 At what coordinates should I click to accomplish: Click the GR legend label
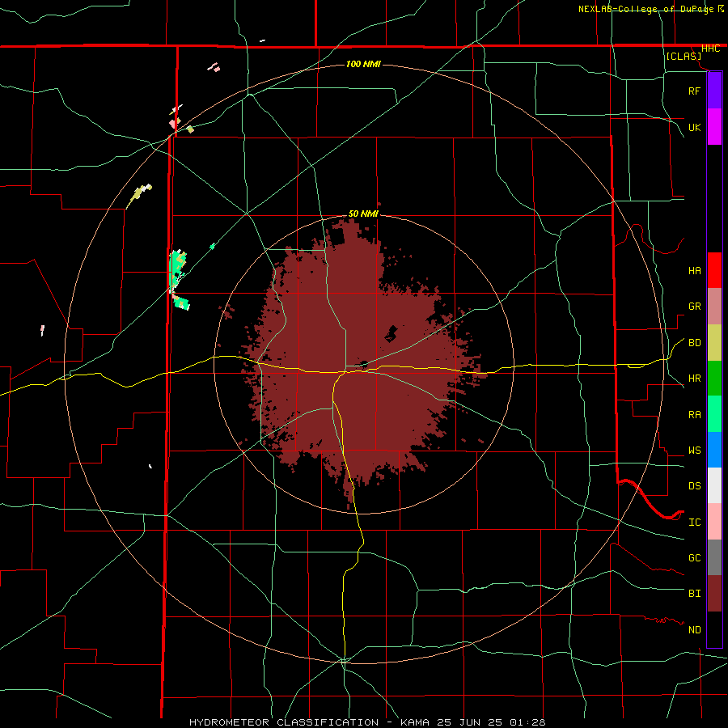pyautogui.click(x=694, y=307)
